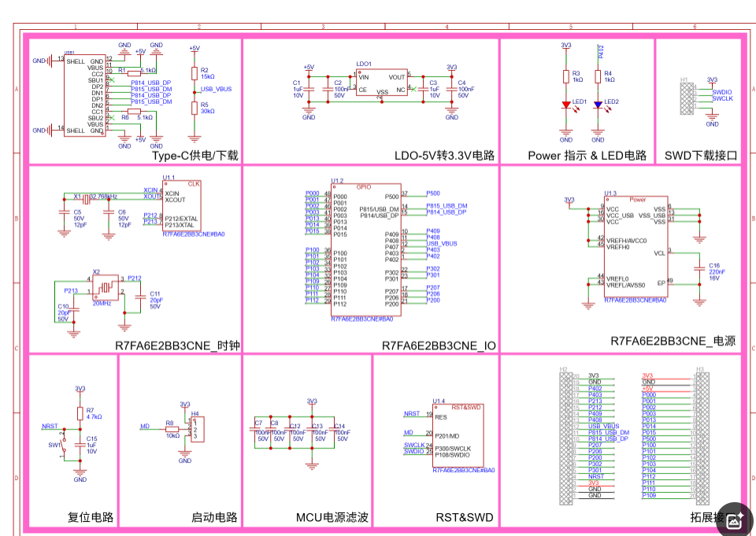756x536 pixels.
Task: Select the red LED1 diode symbol
Action: point(566,105)
